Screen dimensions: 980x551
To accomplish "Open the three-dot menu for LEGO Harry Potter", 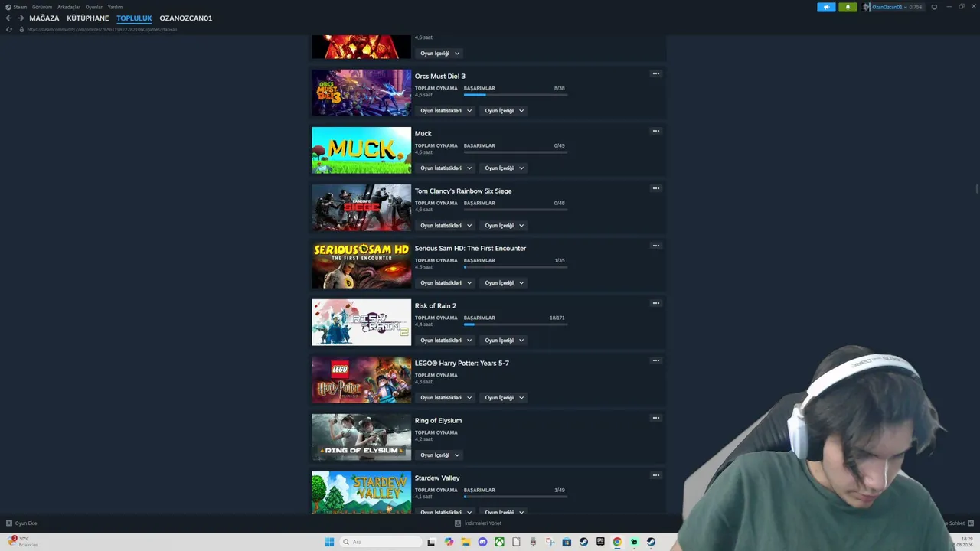I will point(655,360).
